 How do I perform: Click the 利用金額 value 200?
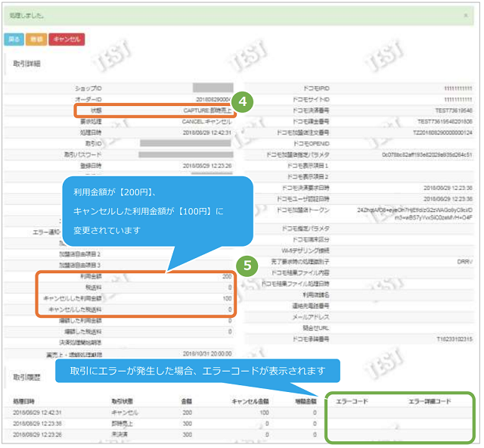226,278
